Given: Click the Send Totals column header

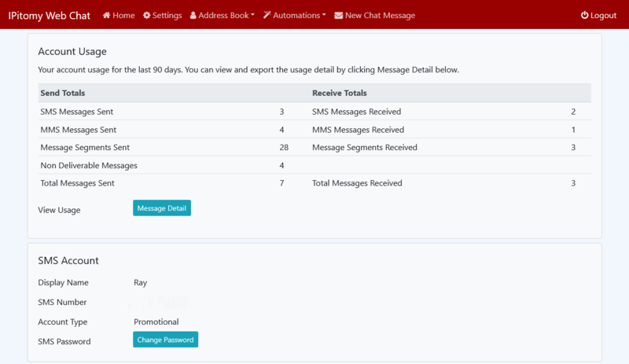Looking at the screenshot, I should coord(63,94).
